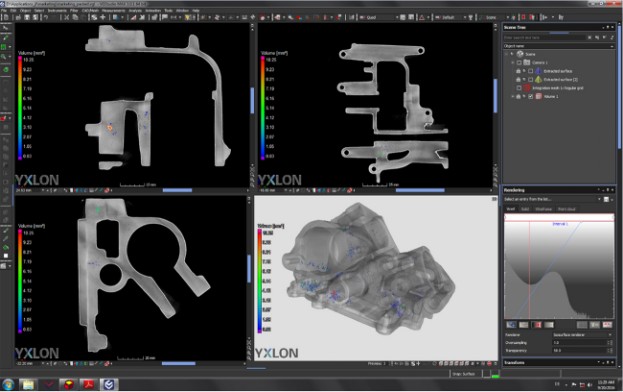
Task: Click the scene tree search field
Action: [544, 37]
